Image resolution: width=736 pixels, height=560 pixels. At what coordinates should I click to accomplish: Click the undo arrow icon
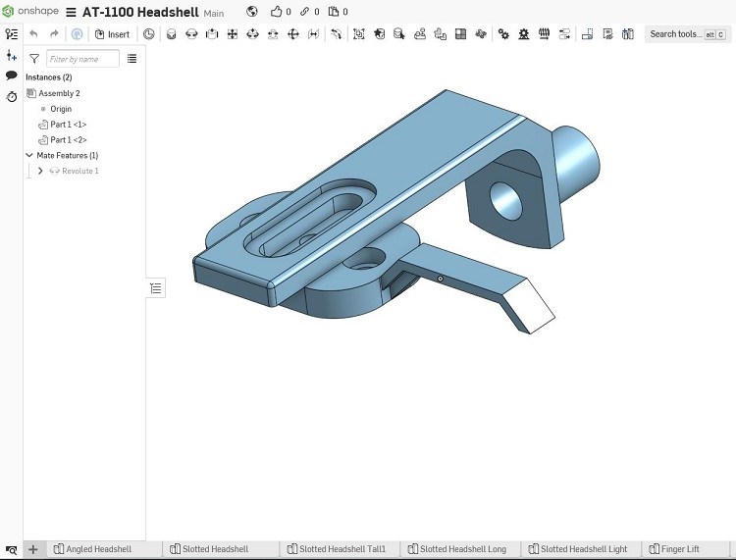coord(33,33)
